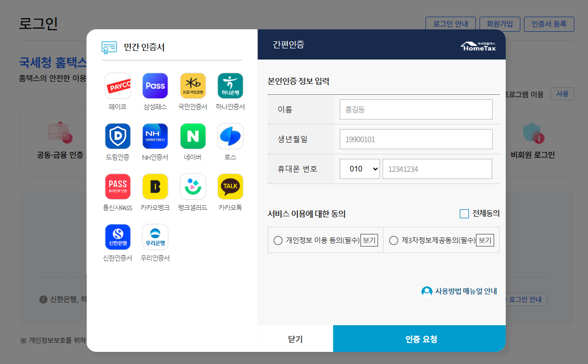This screenshot has height=364, width=588.
Task: Click the 서비스 이용에 대한 동의 heading
Action: point(306,214)
